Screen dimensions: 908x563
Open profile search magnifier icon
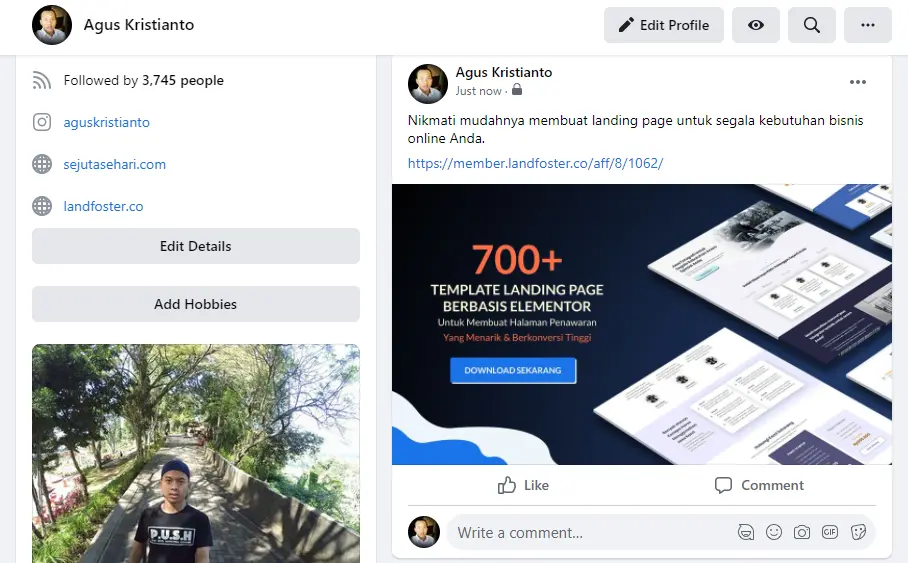tap(812, 25)
